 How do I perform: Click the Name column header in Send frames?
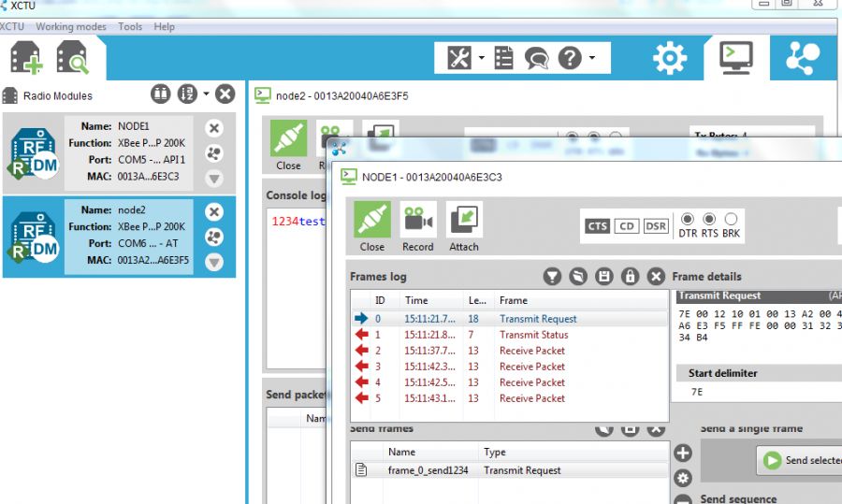pyautogui.click(x=430, y=452)
